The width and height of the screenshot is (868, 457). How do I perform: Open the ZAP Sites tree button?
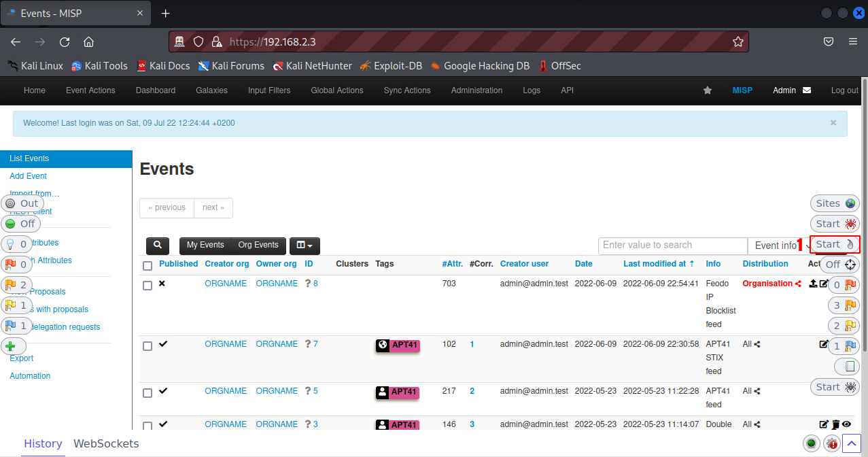click(835, 203)
